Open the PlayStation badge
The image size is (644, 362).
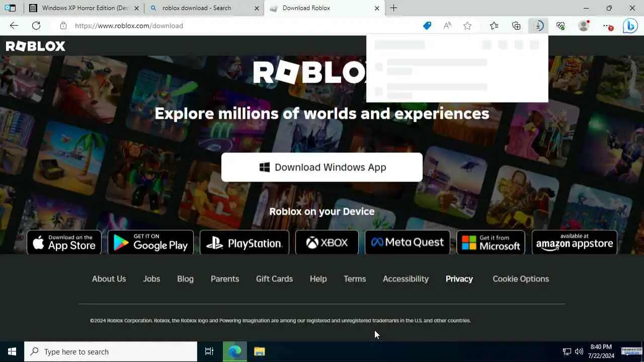(245, 242)
